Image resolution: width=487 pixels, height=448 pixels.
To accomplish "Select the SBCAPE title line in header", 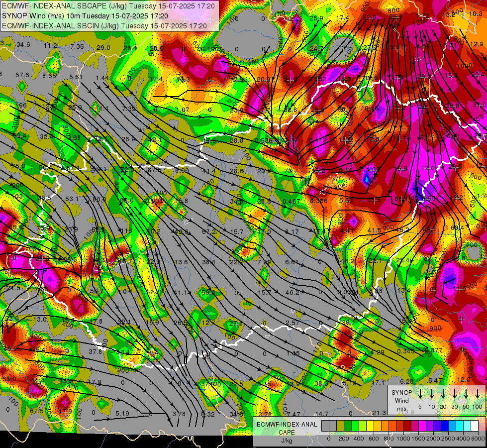I will pyautogui.click(x=108, y=5).
